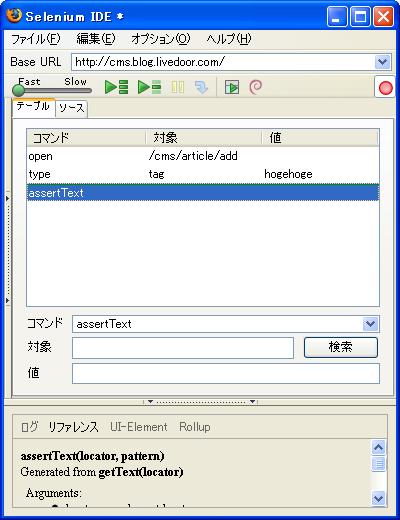The height and width of the screenshot is (520, 400).
Task: Maximize the Selenium IDE window
Action: pyautogui.click(x=360, y=17)
